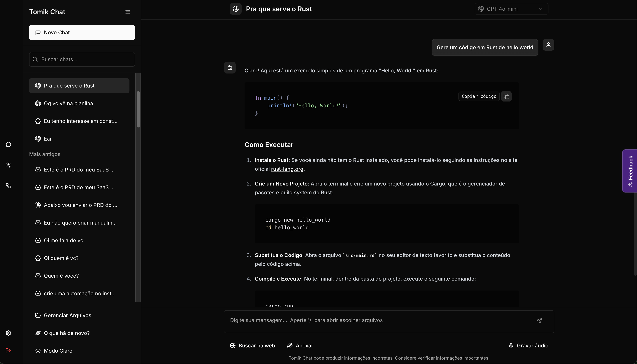The width and height of the screenshot is (637, 364).
Task: Click the sparkle icon for O que há de novo
Action: tap(38, 333)
